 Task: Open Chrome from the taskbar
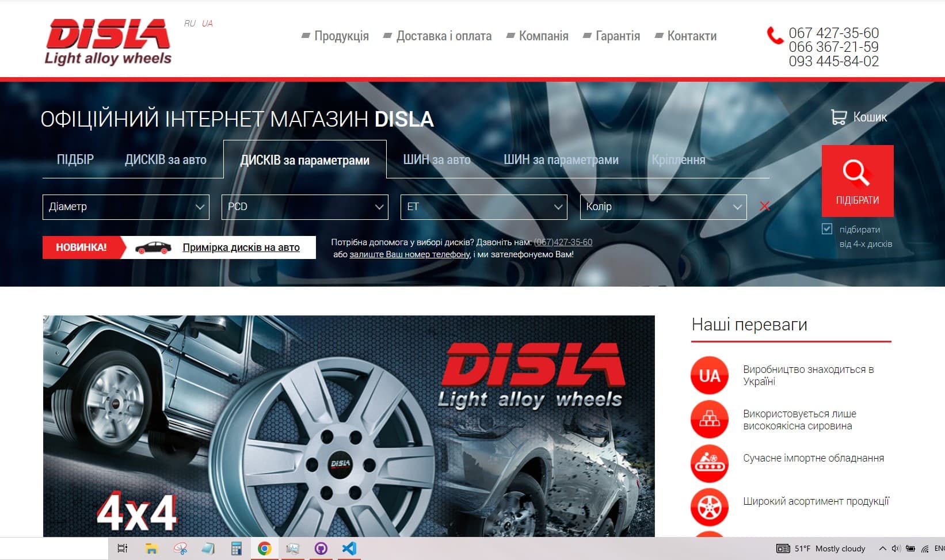coord(264,548)
